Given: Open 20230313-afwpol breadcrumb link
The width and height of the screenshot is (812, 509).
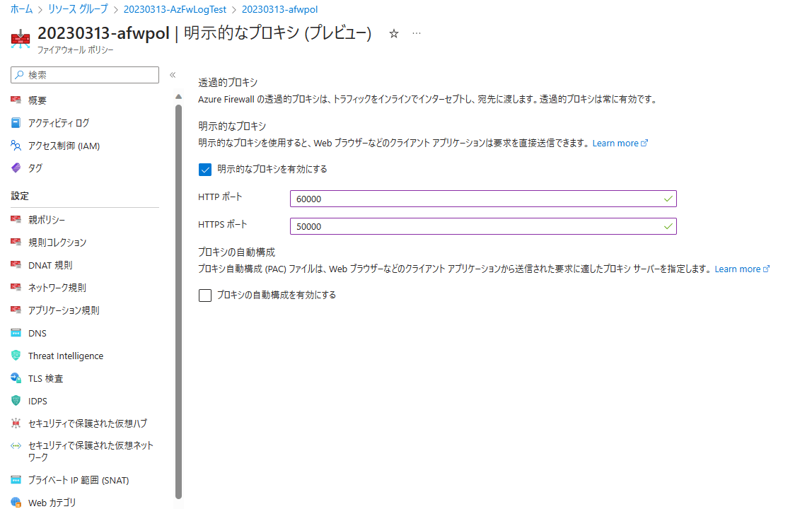Looking at the screenshot, I should [x=279, y=9].
